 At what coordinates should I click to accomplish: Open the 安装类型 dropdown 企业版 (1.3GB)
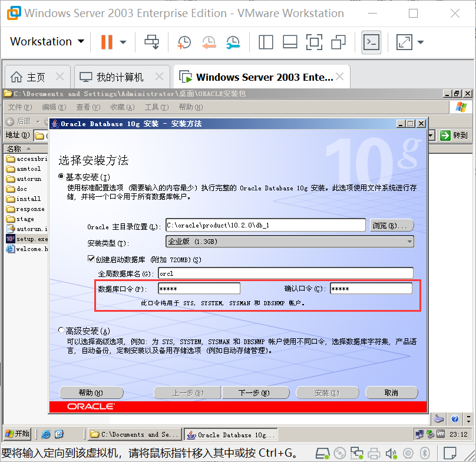(x=290, y=242)
